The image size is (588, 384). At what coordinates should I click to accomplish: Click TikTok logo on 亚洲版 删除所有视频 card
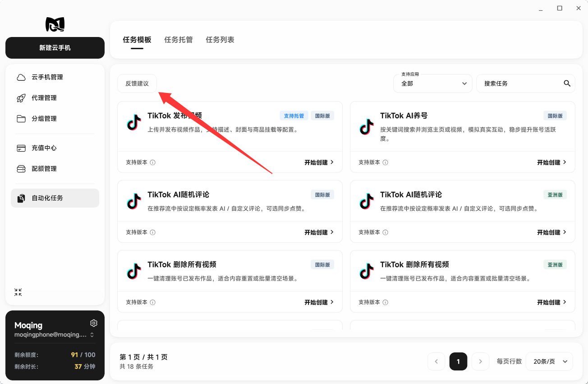coord(367,271)
